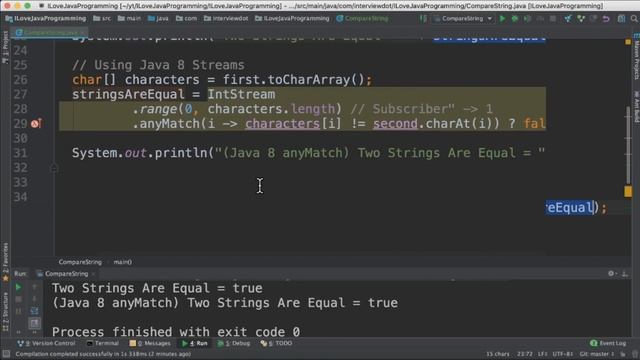Click the UTF-8 encoding selector
Image resolution: width=640 pixels, height=360 pixels.
pyautogui.click(x=563, y=354)
